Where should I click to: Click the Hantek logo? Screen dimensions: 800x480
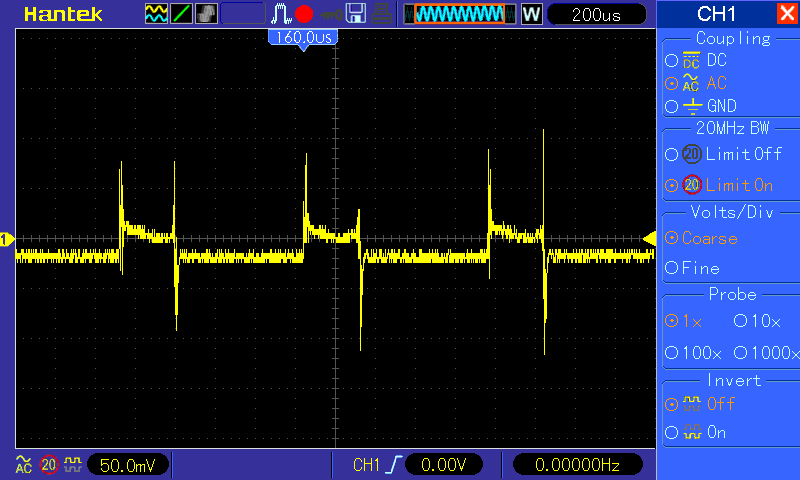tap(63, 14)
